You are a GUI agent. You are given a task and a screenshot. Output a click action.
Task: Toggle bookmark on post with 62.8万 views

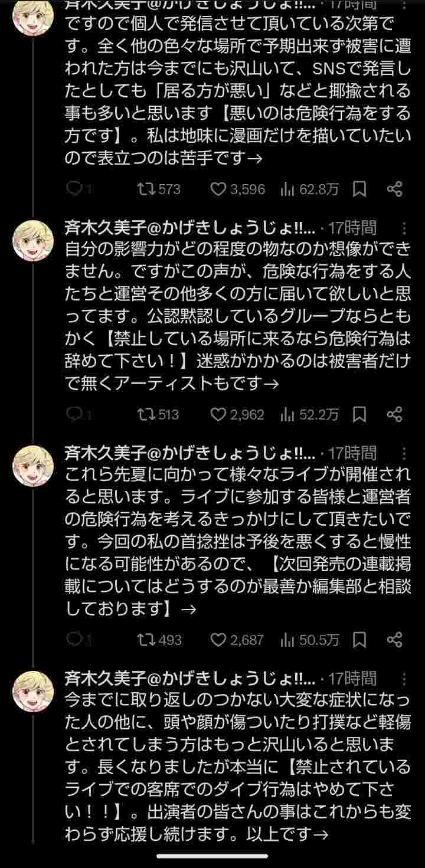[x=359, y=189]
